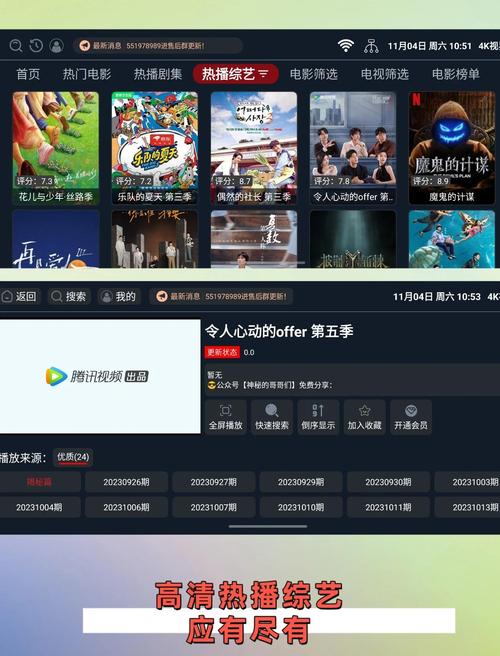Click 返回 back button

(19, 297)
